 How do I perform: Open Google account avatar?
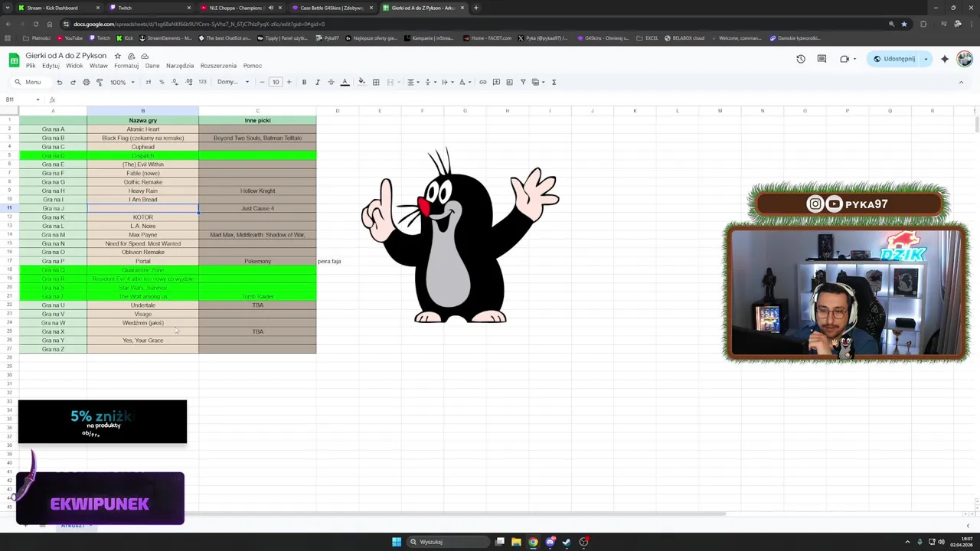[x=964, y=59]
